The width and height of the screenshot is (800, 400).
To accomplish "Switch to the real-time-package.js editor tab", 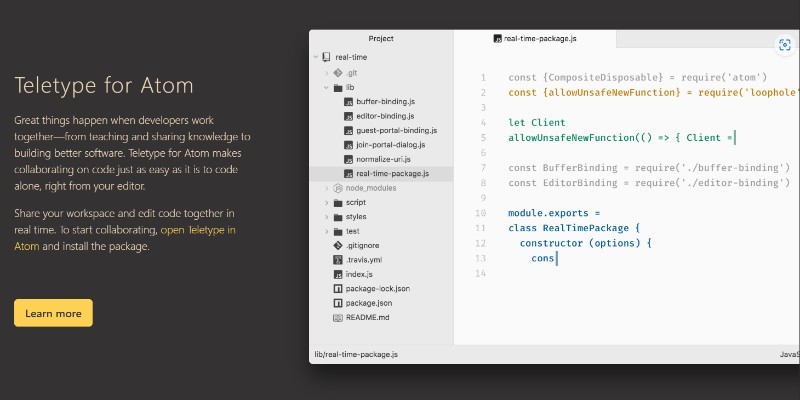I will tap(535, 39).
